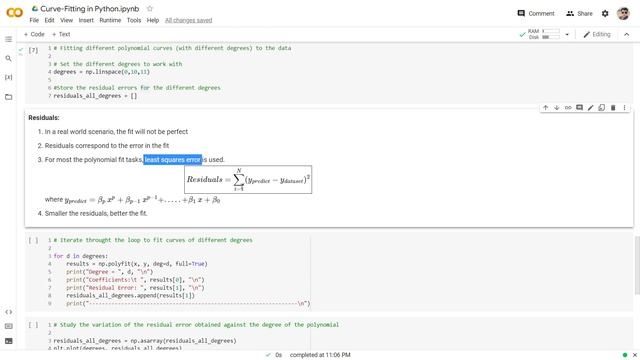Open the Comment button
The height and width of the screenshot is (360, 640).
pos(536,13)
